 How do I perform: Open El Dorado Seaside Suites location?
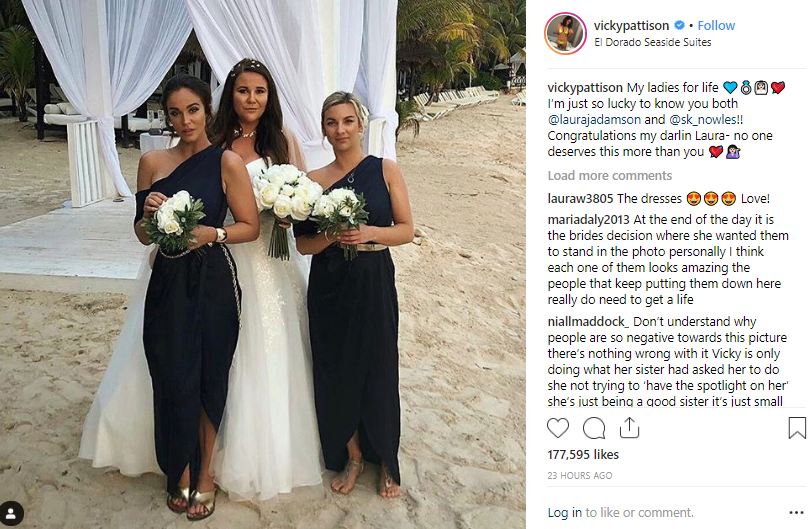(x=653, y=42)
